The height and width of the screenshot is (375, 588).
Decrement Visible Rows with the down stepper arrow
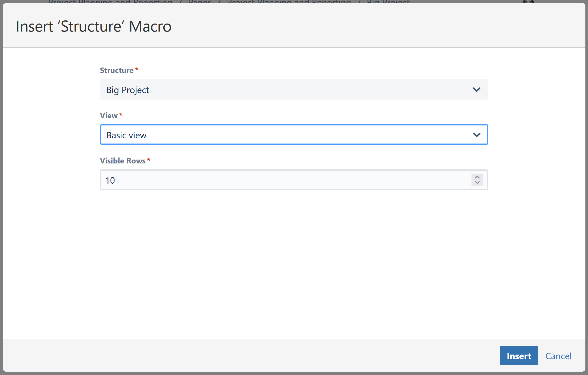point(477,183)
